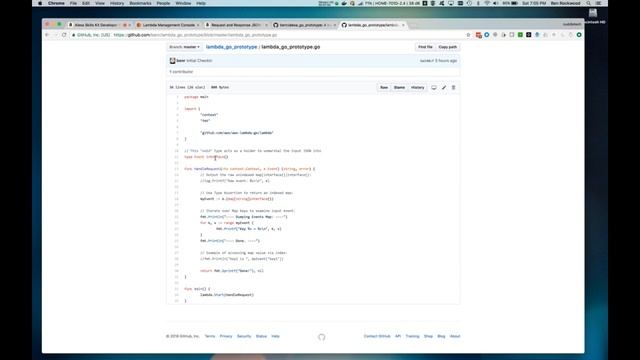Expand the 1 contributor list
This screenshot has width=640, height=360.
(x=181, y=72)
